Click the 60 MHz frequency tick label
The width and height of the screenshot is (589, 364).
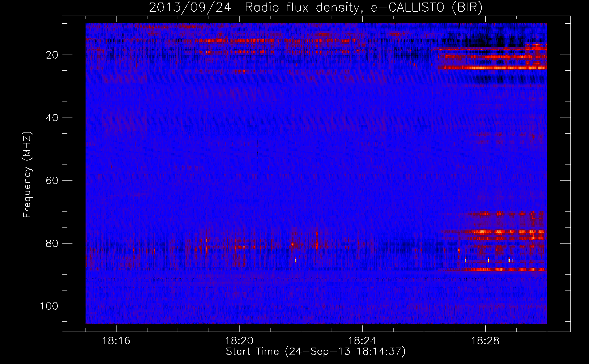[x=52, y=181]
